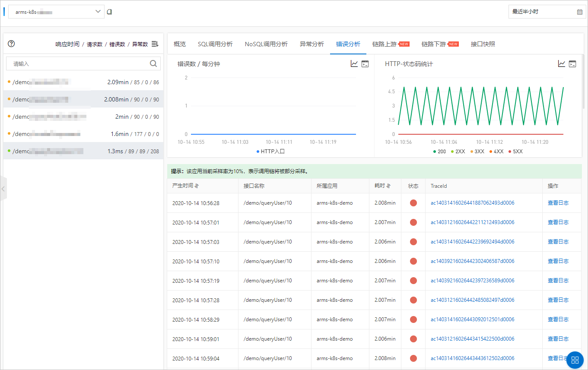Switch to the 链路下游 tab
588x370 pixels.
(434, 44)
